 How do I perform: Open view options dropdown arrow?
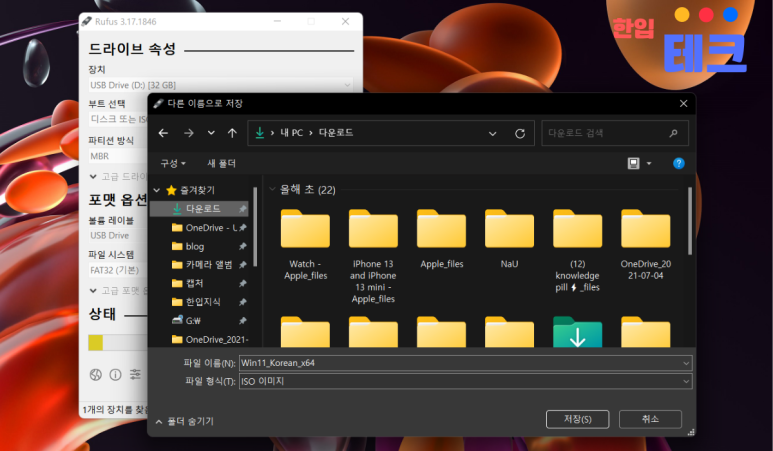coord(649,163)
